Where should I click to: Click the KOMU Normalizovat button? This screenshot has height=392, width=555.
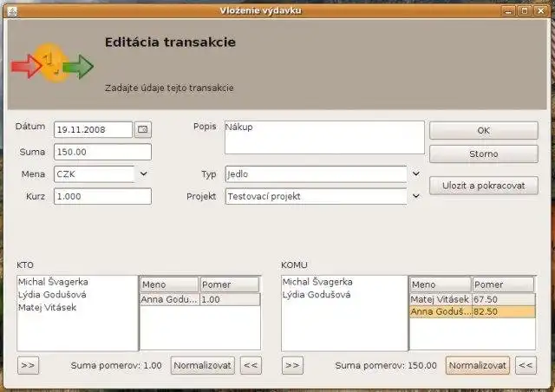click(x=478, y=365)
